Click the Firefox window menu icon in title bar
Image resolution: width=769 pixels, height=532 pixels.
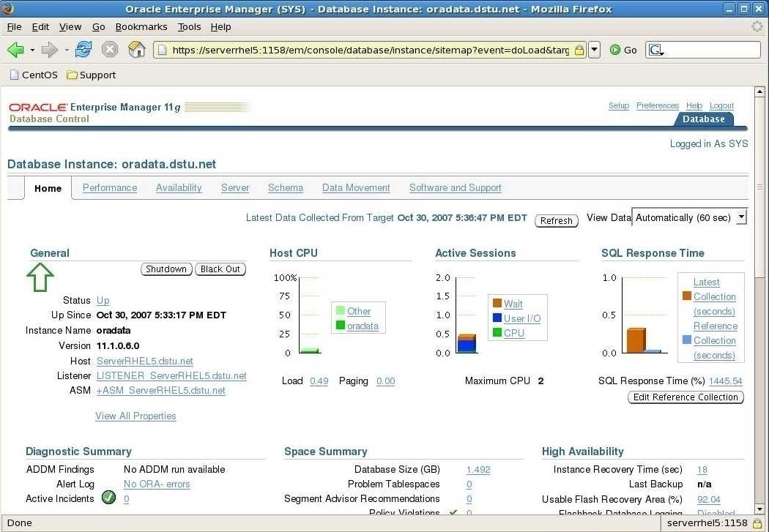click(8, 8)
